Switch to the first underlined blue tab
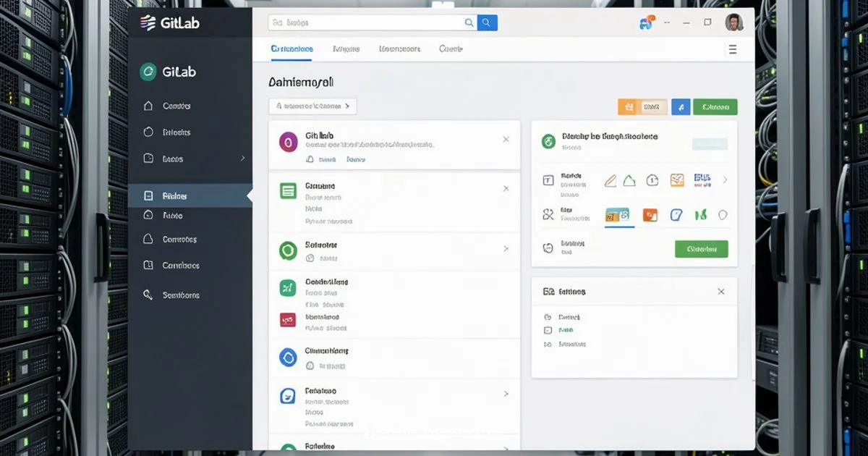The image size is (868, 456). tap(292, 49)
